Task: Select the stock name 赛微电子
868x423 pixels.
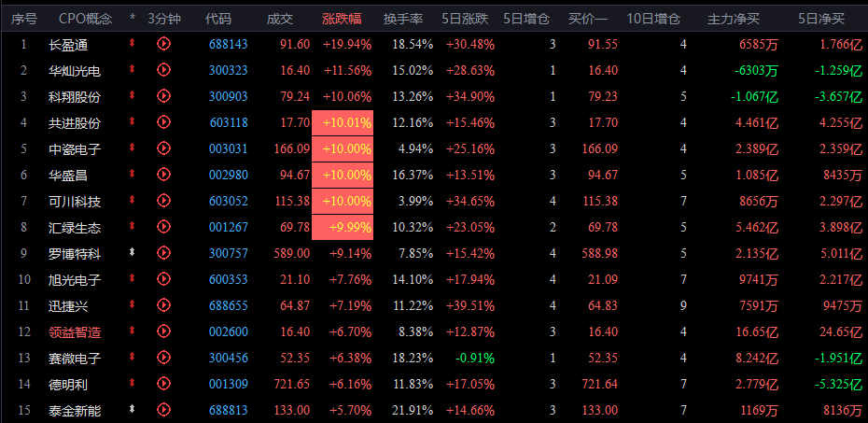Action: [75, 359]
